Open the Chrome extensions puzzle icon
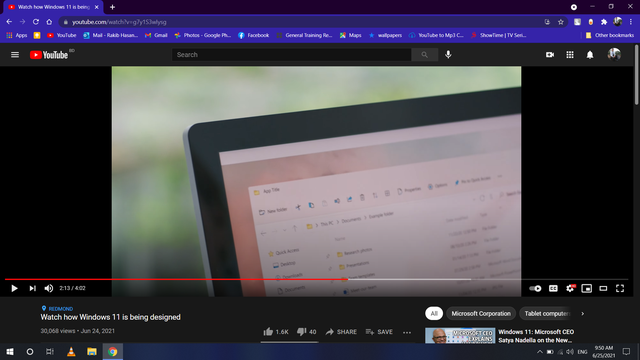This screenshot has height=360, width=640. (x=604, y=22)
